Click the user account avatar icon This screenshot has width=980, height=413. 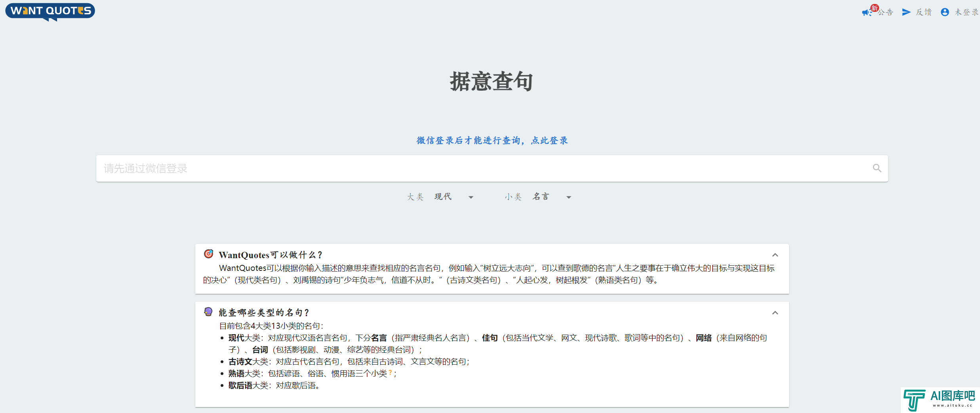[x=945, y=12]
